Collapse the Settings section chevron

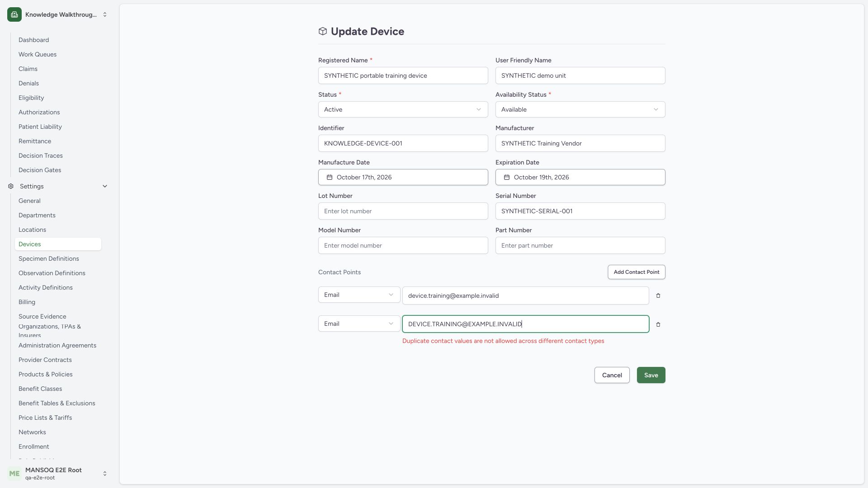point(105,186)
